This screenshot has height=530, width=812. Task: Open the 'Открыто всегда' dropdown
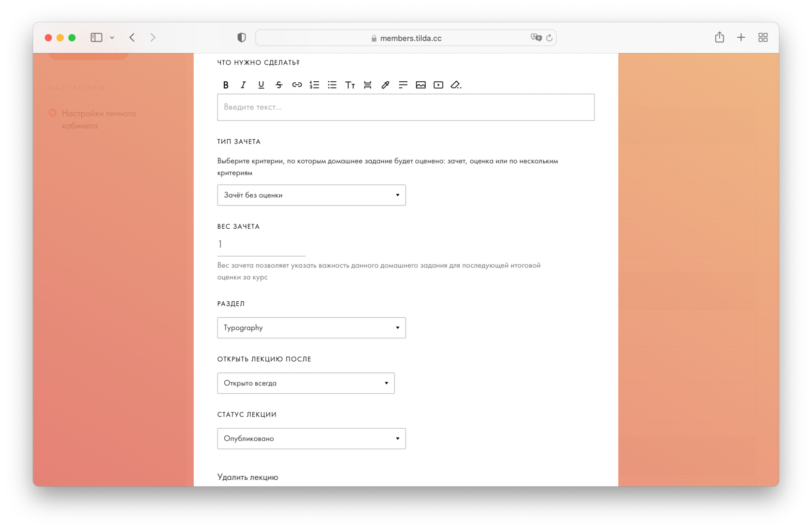306,383
